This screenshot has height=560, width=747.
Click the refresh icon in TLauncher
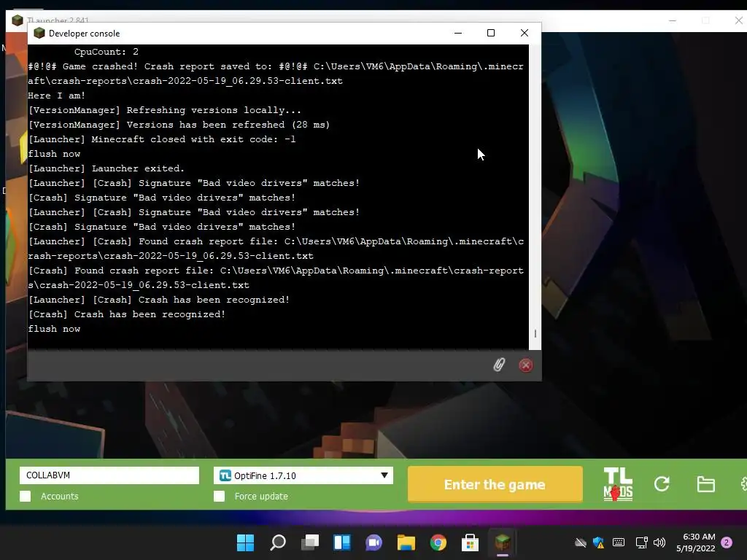click(662, 484)
